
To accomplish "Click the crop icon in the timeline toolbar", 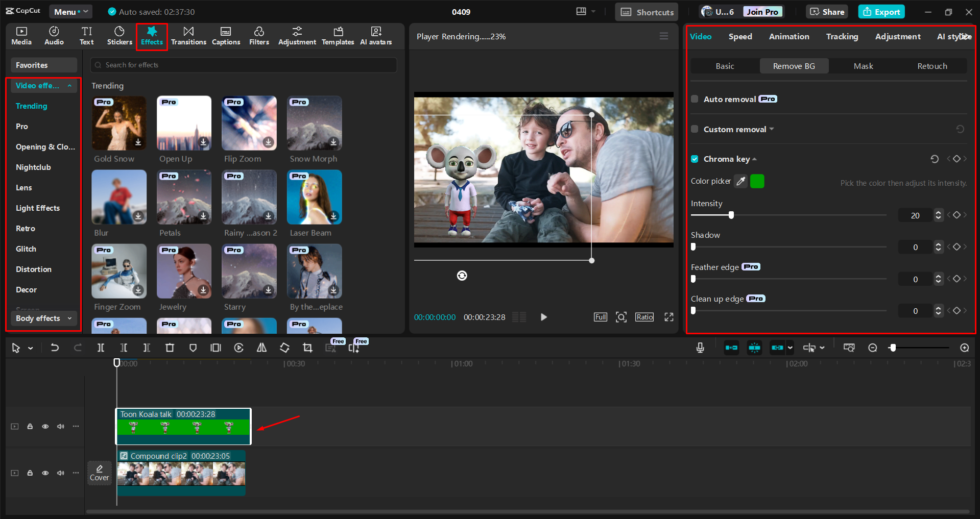I will coord(307,348).
